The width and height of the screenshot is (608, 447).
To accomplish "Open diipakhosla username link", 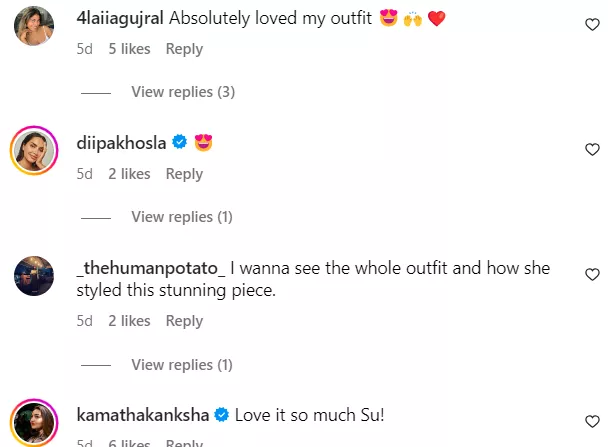I will click(120, 144).
